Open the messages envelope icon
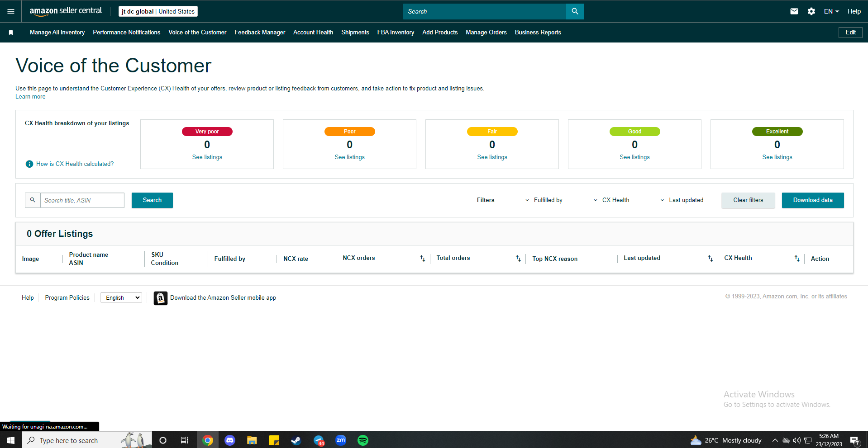The height and width of the screenshot is (448, 868). (x=794, y=11)
